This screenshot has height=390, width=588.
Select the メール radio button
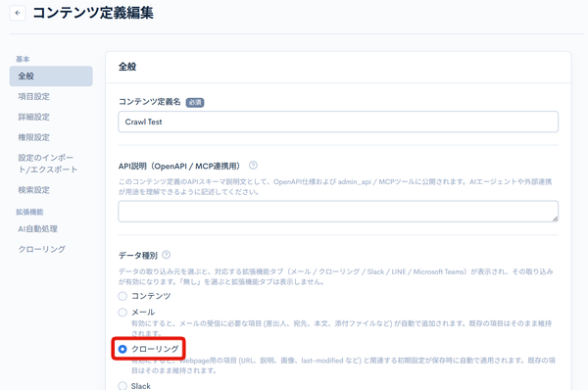click(122, 313)
